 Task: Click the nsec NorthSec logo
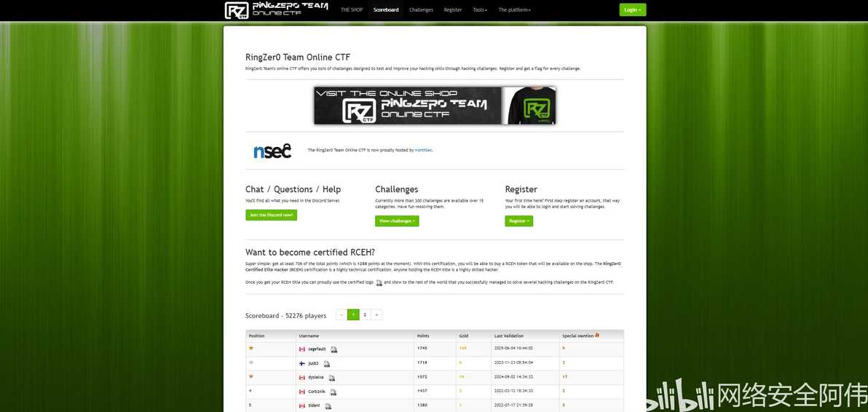click(272, 151)
